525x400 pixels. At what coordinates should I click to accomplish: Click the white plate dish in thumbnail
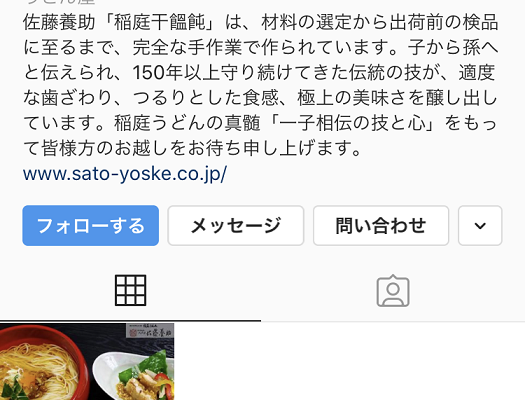pos(134,377)
